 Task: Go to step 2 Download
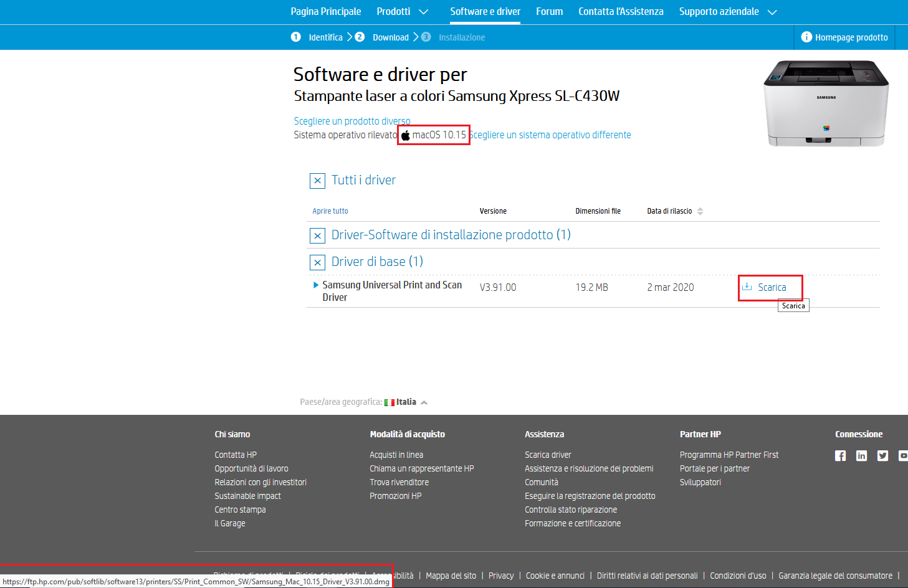coord(382,37)
